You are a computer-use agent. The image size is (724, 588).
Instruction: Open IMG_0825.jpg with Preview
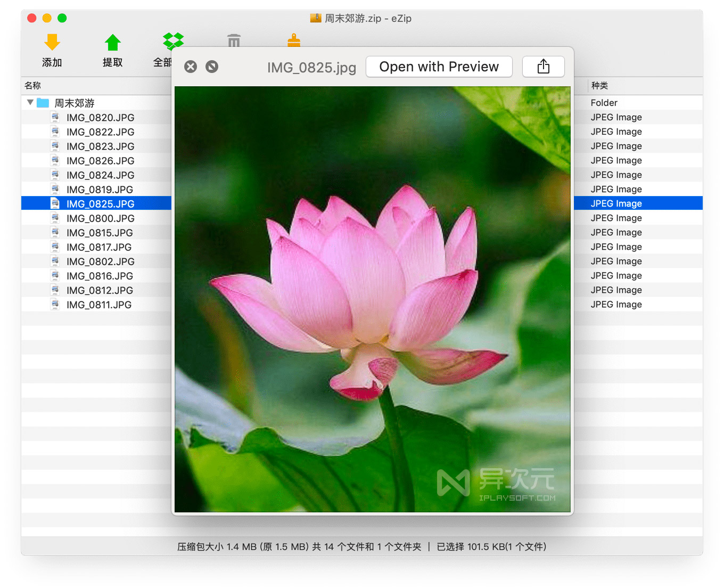coord(439,67)
